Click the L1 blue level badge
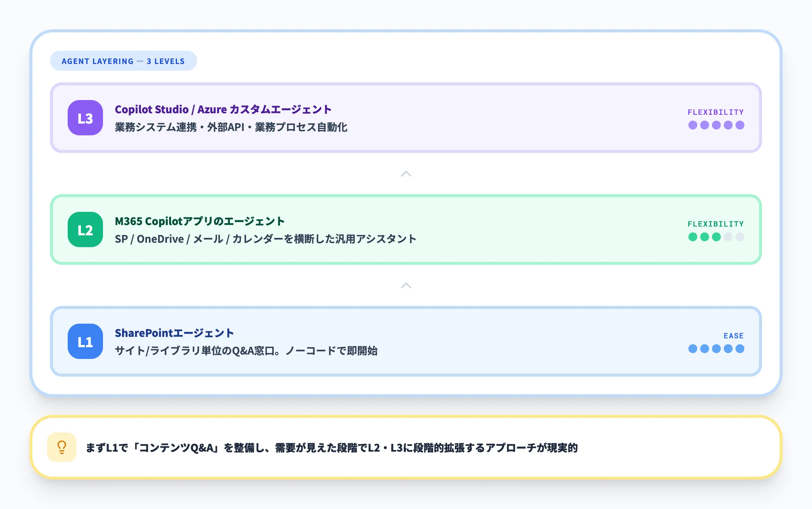Viewport: 812px width, 509px height. click(x=85, y=342)
